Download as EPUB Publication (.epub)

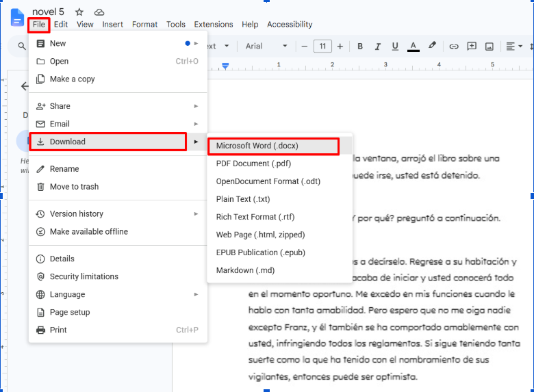tap(279, 252)
